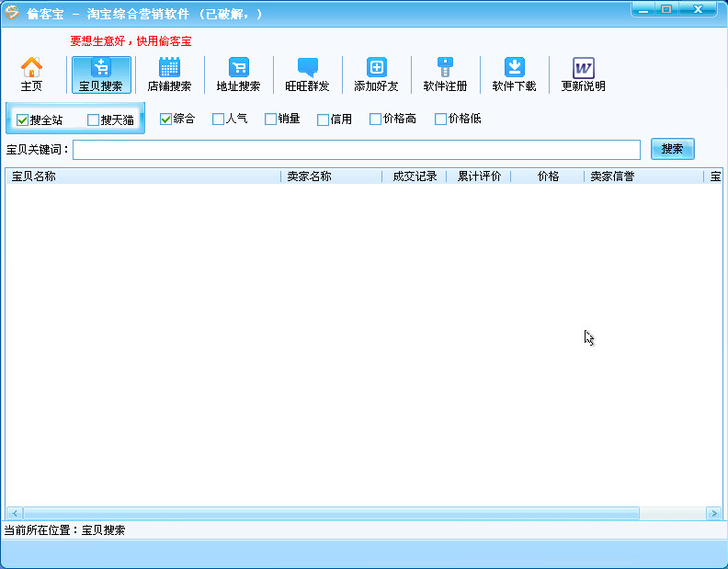
Task: Toggle the 搜全站 checkbox
Action: pyautogui.click(x=22, y=120)
